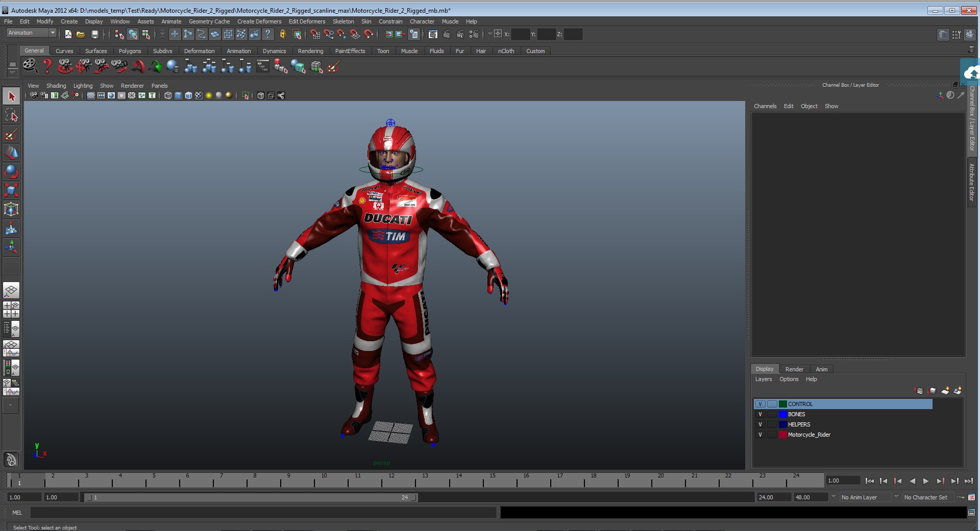Move selected layer down icon
980x531 pixels.
[932, 391]
